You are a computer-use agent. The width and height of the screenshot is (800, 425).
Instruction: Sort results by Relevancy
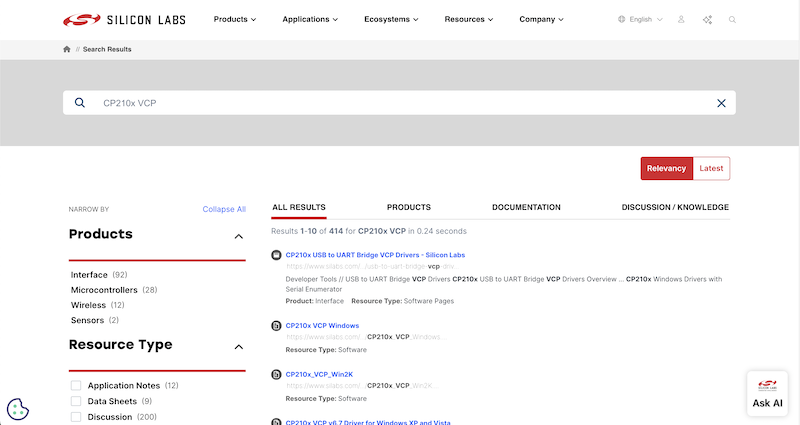point(666,168)
